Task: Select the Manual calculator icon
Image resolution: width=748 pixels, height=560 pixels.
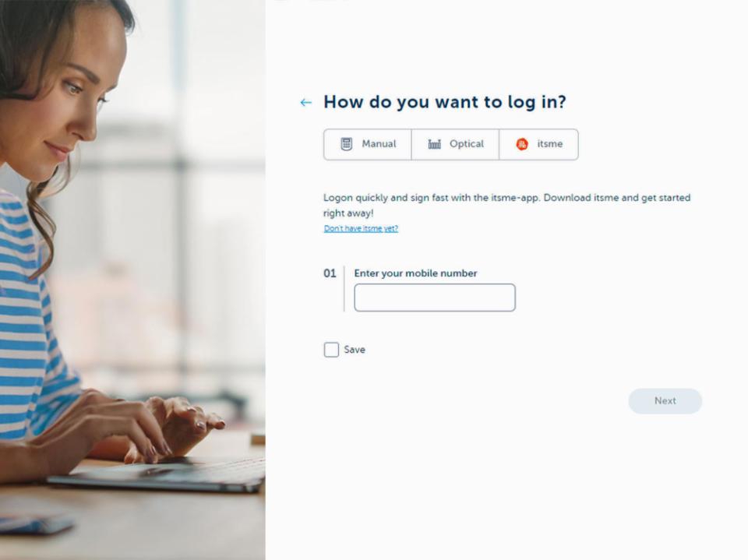Action: coord(346,143)
